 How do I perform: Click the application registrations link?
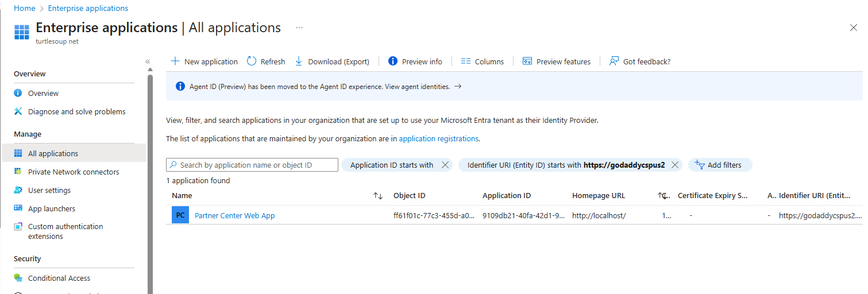click(438, 138)
